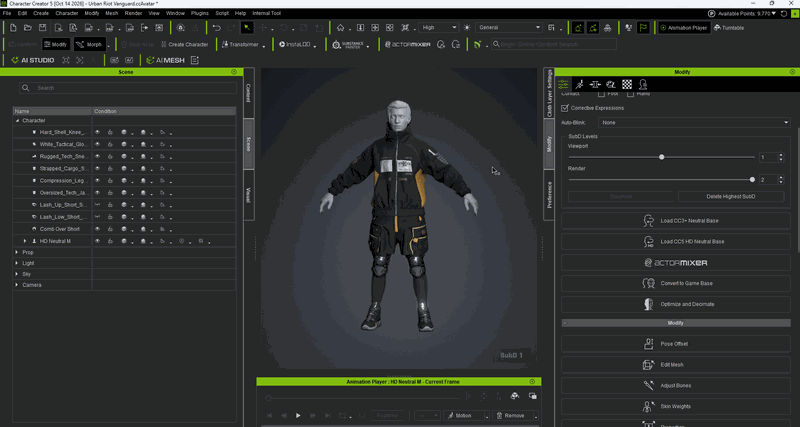The image size is (800, 427).
Task: Toggle visibility eye of Oversized_Tech_Ja row
Action: 97,193
